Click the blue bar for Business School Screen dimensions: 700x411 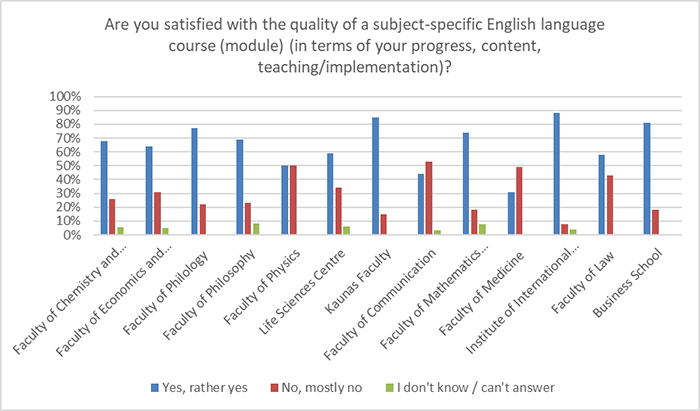[648, 179]
